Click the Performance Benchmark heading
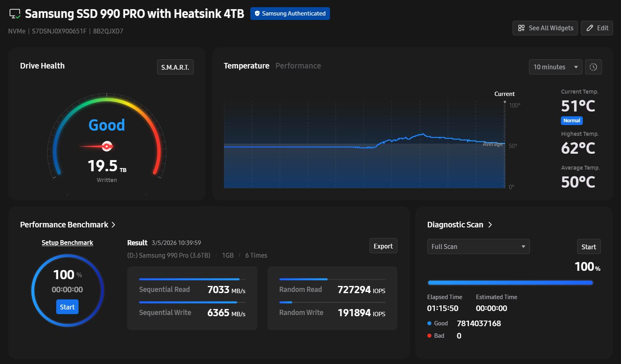Screen dimensions: 621x364 click(x=64, y=225)
